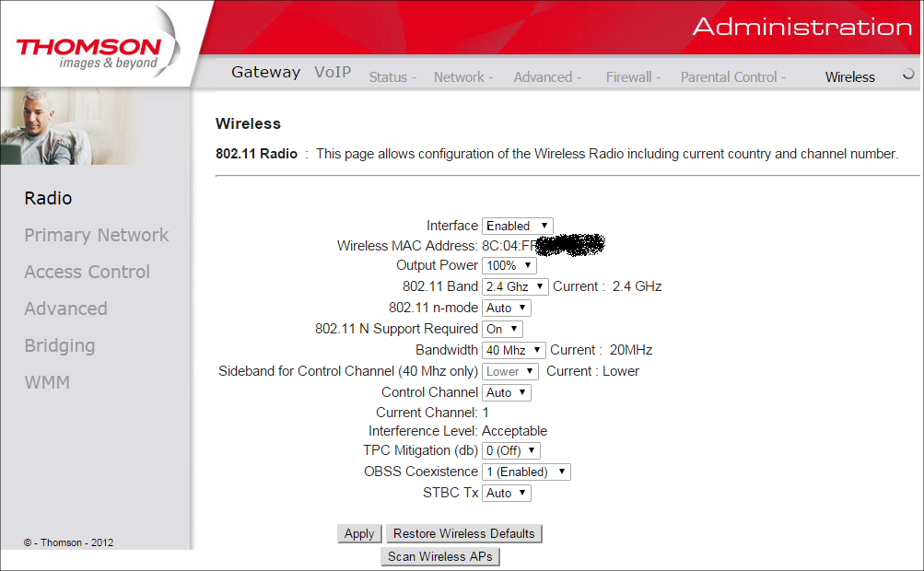Image resolution: width=924 pixels, height=571 pixels.
Task: Expand the OBSS Coexistence dropdown
Action: coord(526,472)
